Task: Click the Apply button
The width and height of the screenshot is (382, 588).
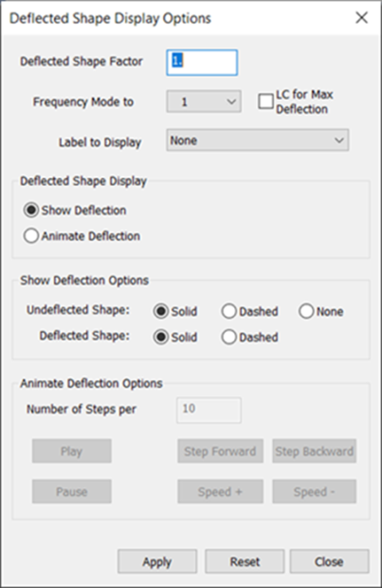Action: pos(157,562)
